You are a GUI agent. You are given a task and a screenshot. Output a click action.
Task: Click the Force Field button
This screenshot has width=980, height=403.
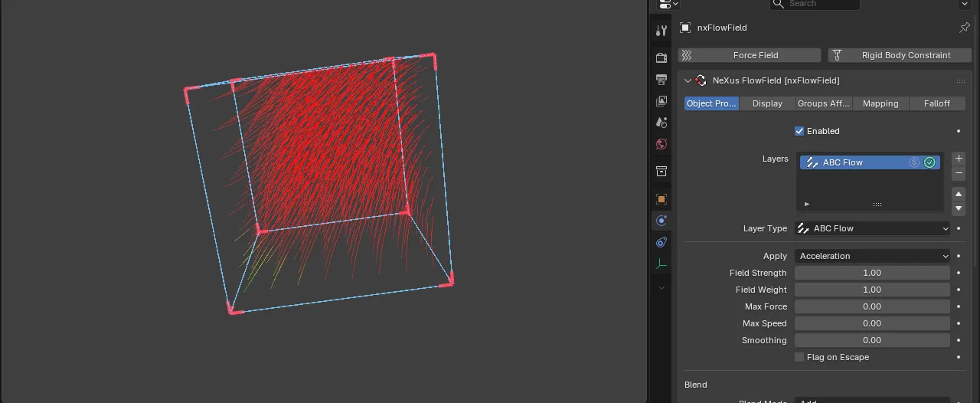(x=750, y=55)
